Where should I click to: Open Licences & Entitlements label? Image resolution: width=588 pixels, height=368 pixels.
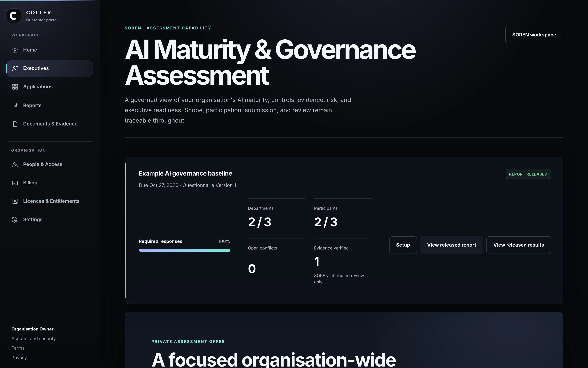(51, 201)
